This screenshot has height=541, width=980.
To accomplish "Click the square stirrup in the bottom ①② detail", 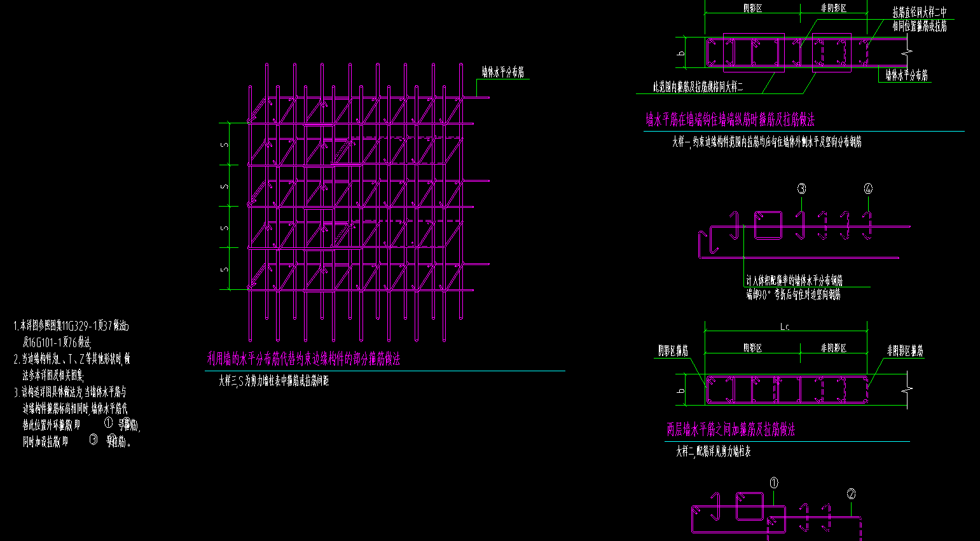I will click(x=750, y=506).
